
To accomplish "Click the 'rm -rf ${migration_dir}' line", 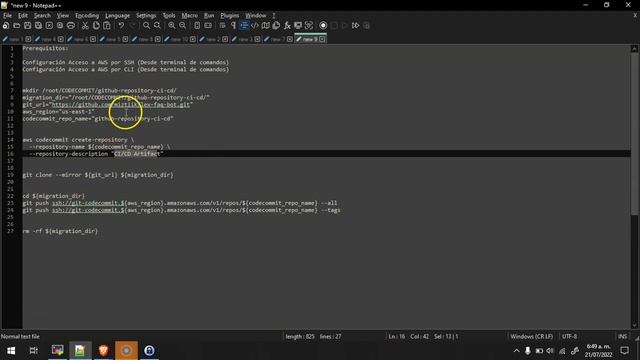I will click(60, 231).
